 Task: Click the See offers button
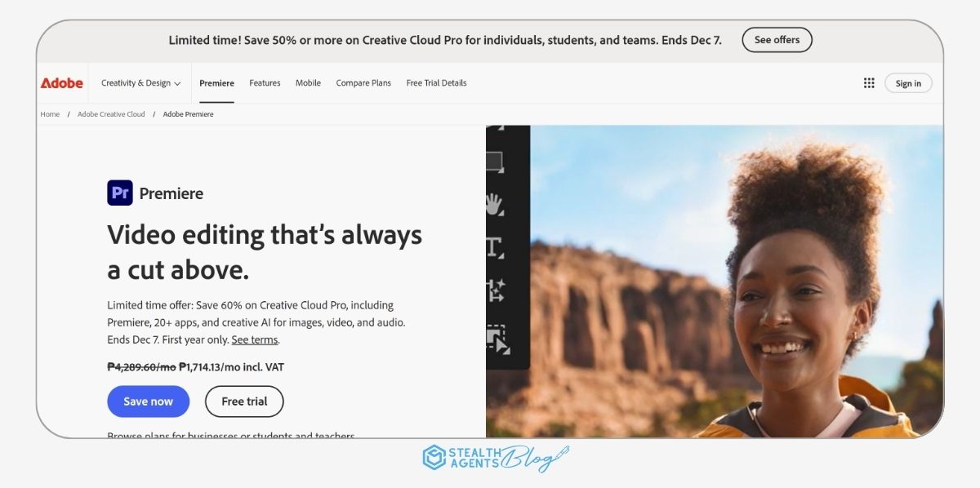777,40
